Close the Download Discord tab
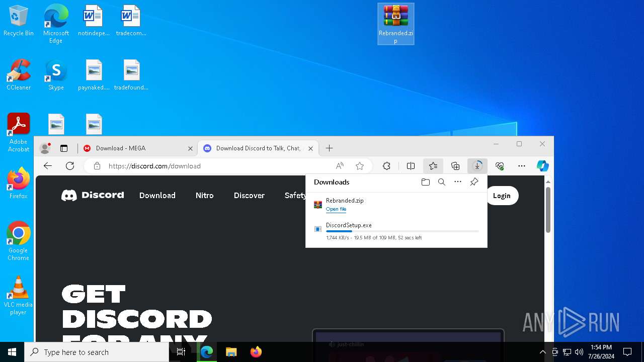 [x=310, y=148]
